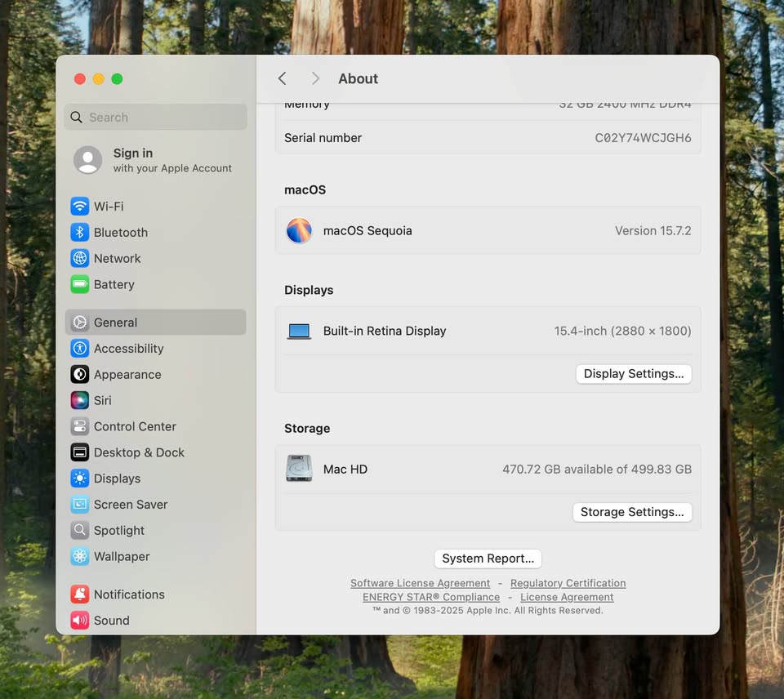Open Storage Settings button
Viewport: 784px width, 699px height.
tap(632, 512)
